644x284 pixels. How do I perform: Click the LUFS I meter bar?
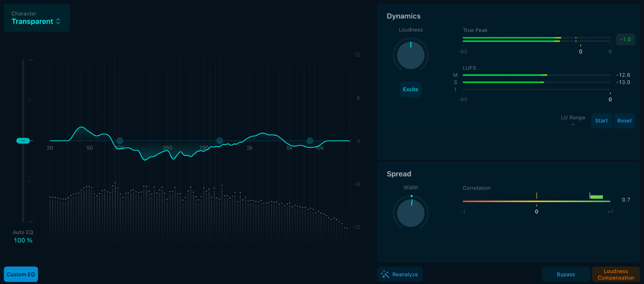(536, 89)
